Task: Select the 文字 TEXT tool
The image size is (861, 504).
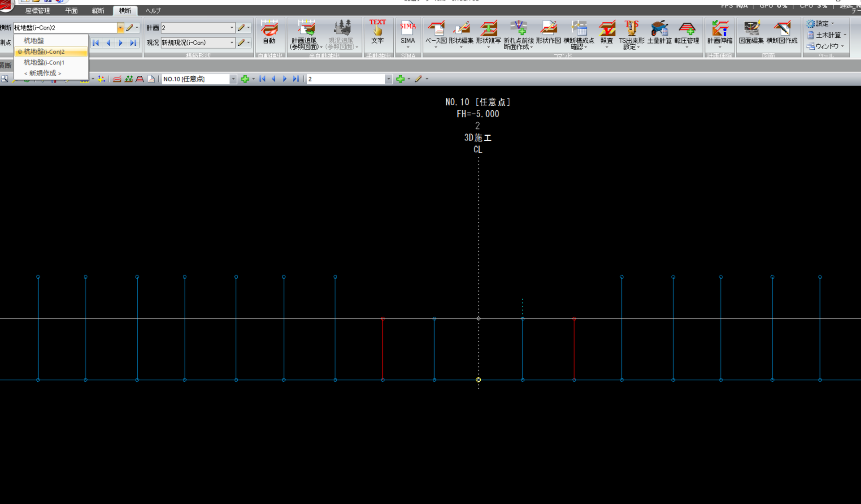Action: click(378, 32)
